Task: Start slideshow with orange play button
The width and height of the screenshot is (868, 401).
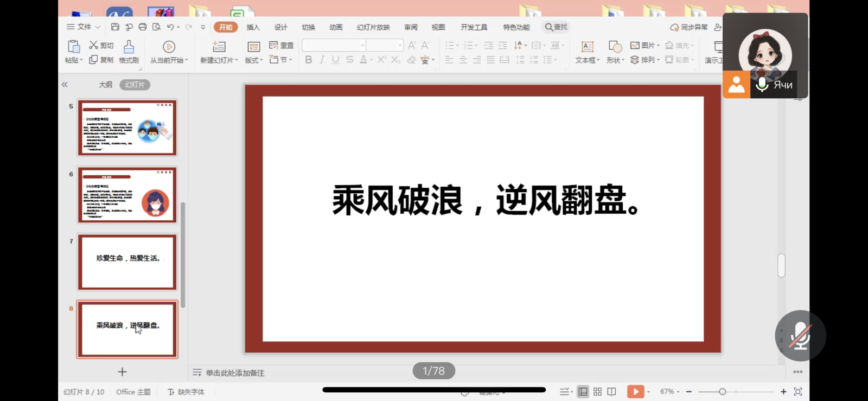Action: pos(635,392)
